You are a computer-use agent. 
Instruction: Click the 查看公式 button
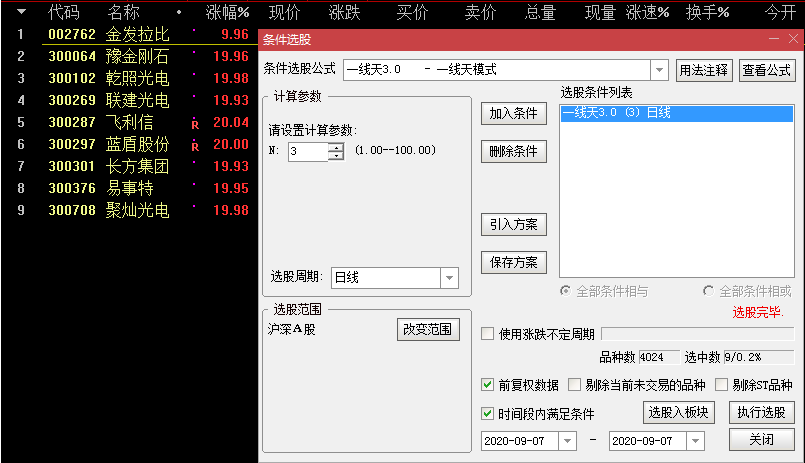pyautogui.click(x=766, y=70)
